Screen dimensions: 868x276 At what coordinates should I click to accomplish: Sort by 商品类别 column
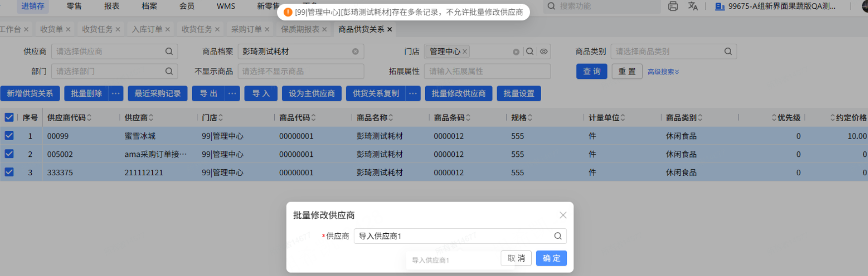pos(700,118)
